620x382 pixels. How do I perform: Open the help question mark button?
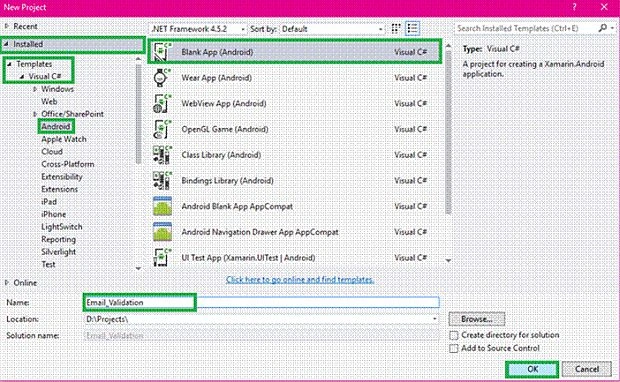pos(574,7)
